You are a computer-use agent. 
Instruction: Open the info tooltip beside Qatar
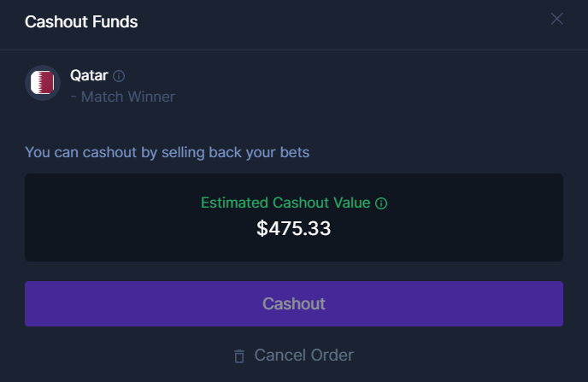pyautogui.click(x=119, y=76)
